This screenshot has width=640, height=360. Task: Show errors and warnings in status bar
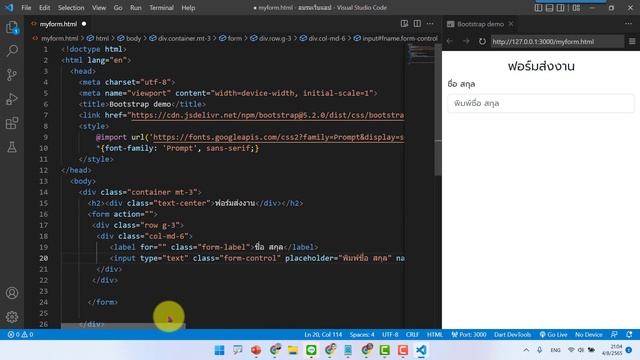point(20,335)
